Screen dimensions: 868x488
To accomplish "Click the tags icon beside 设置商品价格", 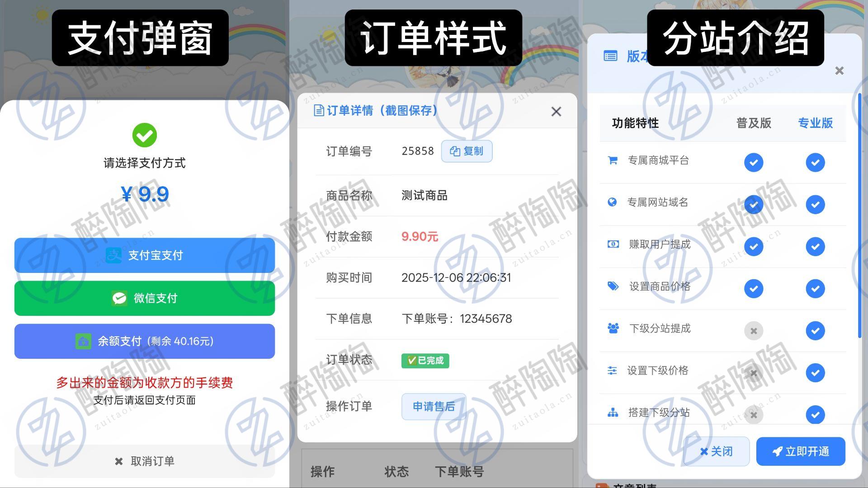I will point(613,286).
